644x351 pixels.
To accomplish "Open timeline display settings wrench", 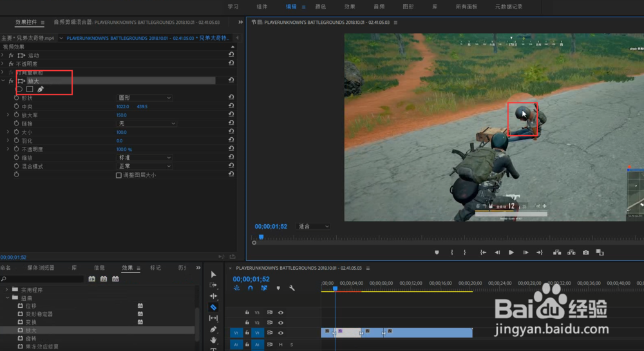I will click(292, 288).
